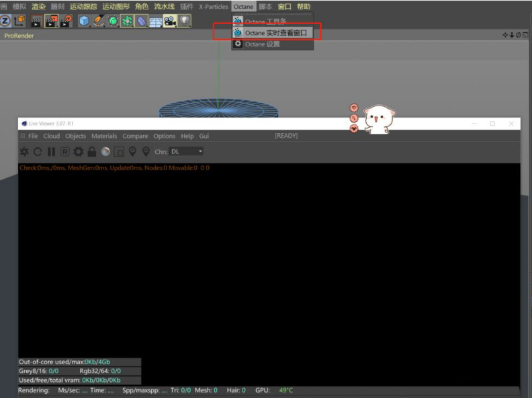This screenshot has width=532, height=398.
Task: Open the 运动跟踪 menu
Action: pos(83,7)
